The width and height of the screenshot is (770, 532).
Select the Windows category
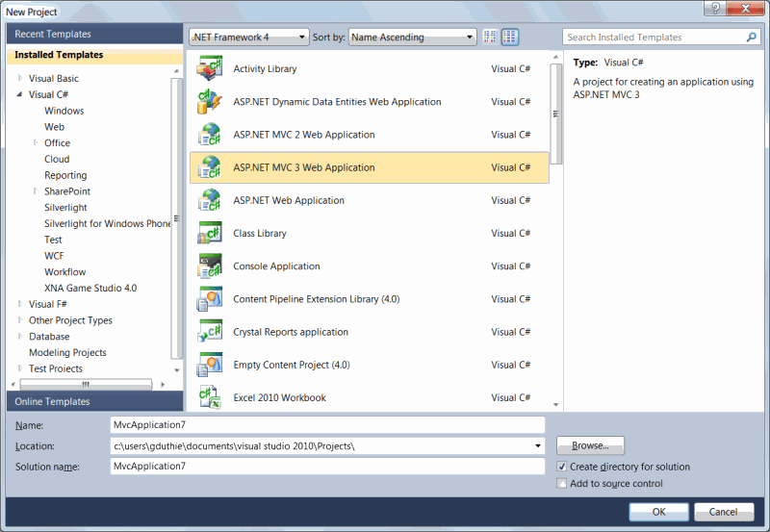tap(64, 111)
